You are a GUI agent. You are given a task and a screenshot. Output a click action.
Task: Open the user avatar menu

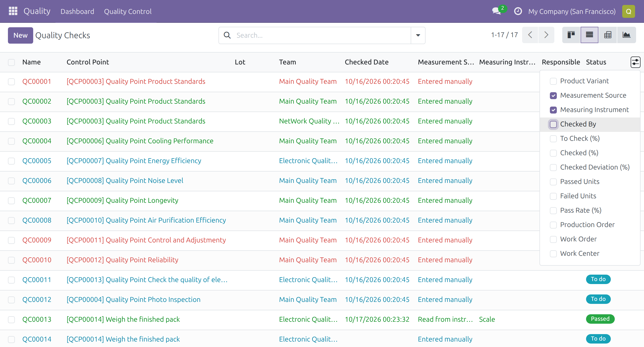628,11
